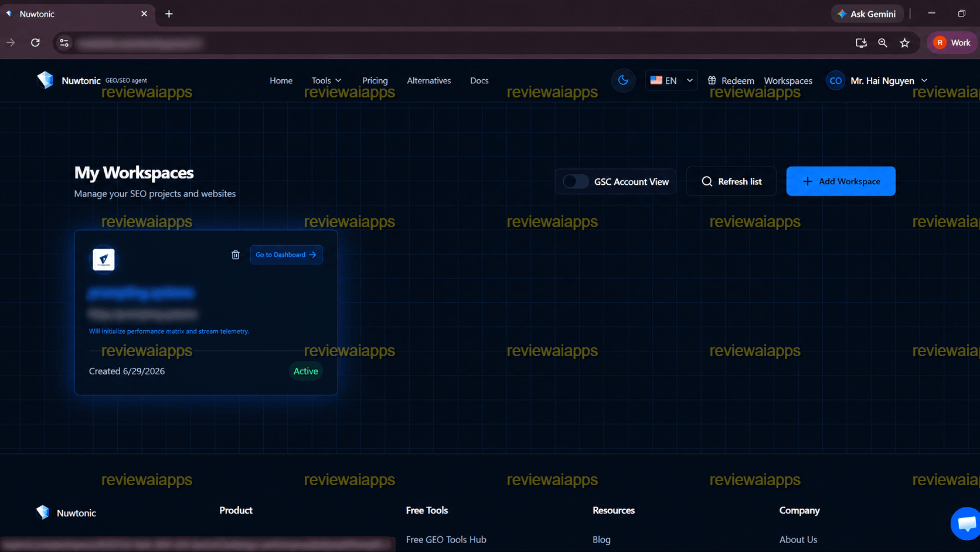
Task: Toggle dark mode moon icon
Action: pyautogui.click(x=623, y=80)
